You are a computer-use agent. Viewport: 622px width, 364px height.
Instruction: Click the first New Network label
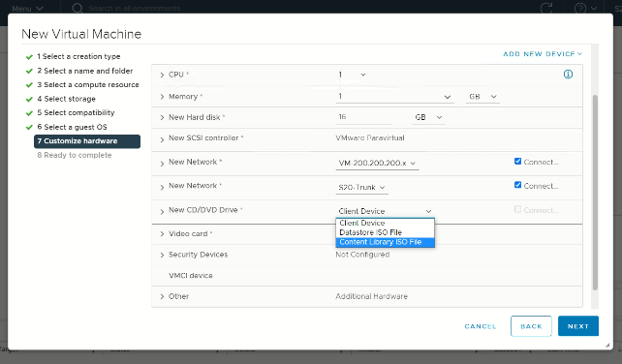pos(193,162)
